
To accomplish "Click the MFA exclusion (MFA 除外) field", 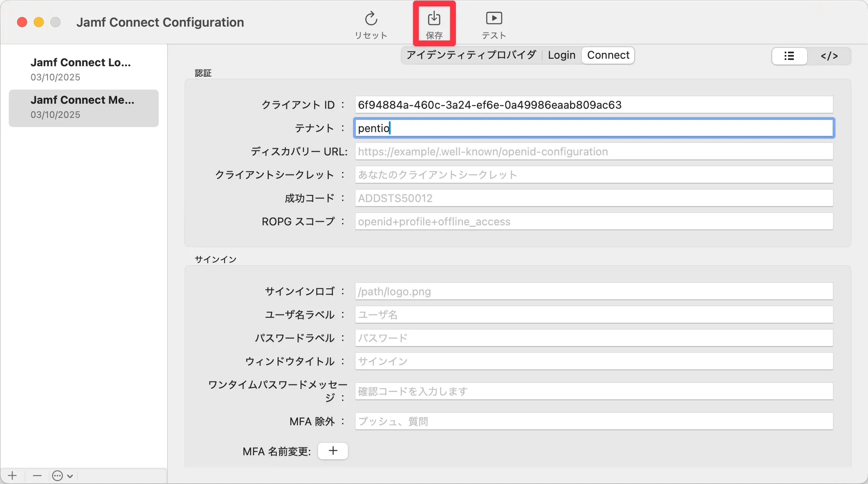I will point(593,421).
